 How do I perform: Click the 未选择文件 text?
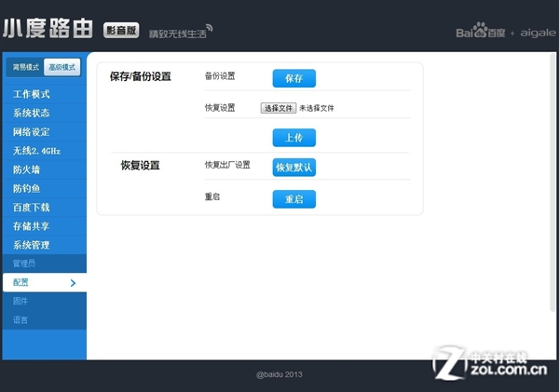pos(317,108)
